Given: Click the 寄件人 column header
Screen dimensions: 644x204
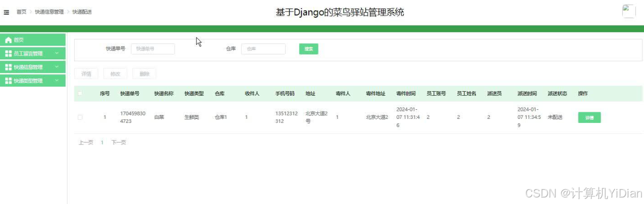Looking at the screenshot, I should coord(343,94).
